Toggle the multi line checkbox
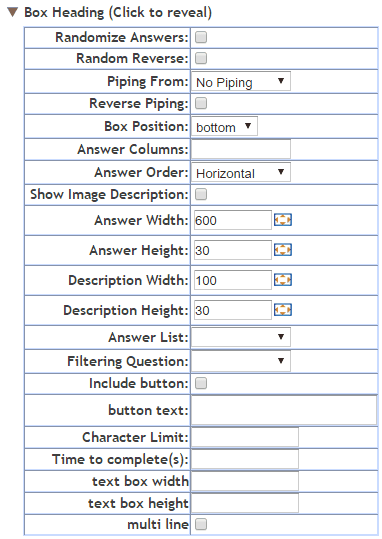Viewport: 382px width, 539px height. 201,525
